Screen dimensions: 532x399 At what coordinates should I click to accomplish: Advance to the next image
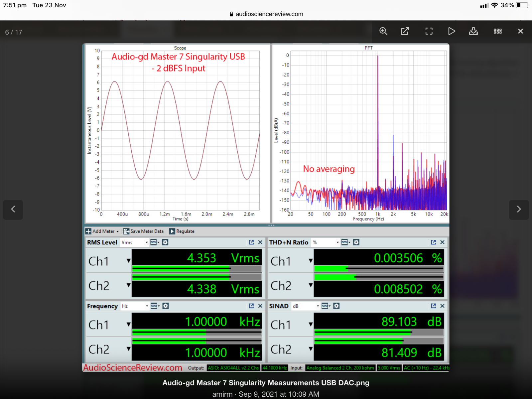(519, 209)
